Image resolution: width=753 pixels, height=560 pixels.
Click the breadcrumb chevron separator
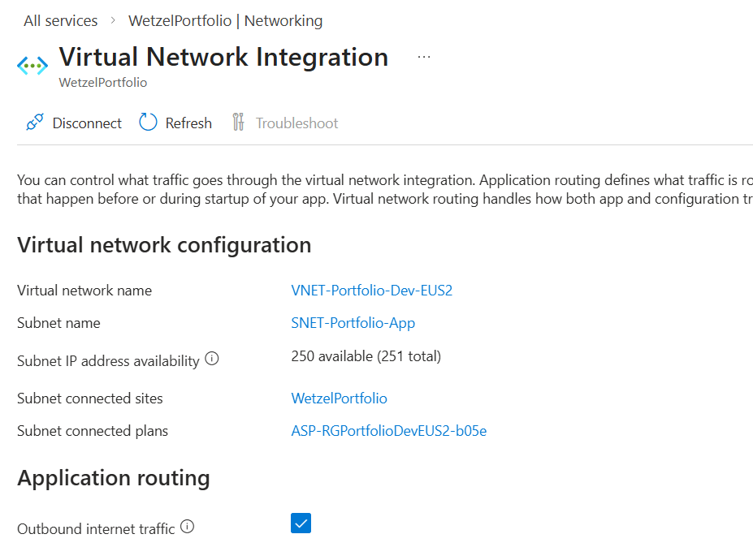(x=113, y=21)
